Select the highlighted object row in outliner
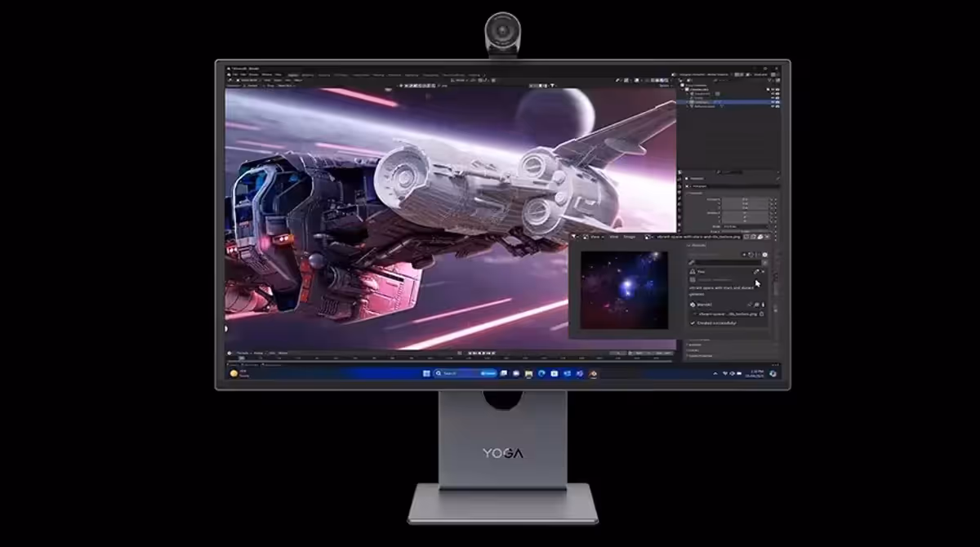 click(727, 102)
